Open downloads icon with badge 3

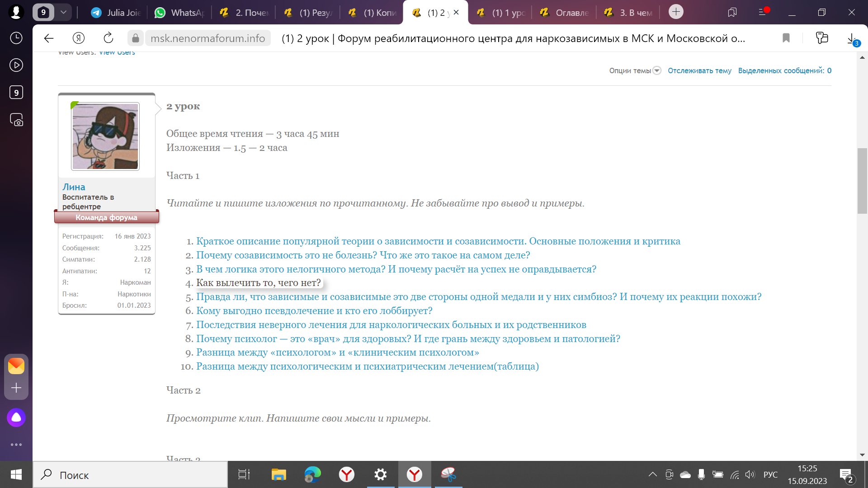tap(852, 39)
